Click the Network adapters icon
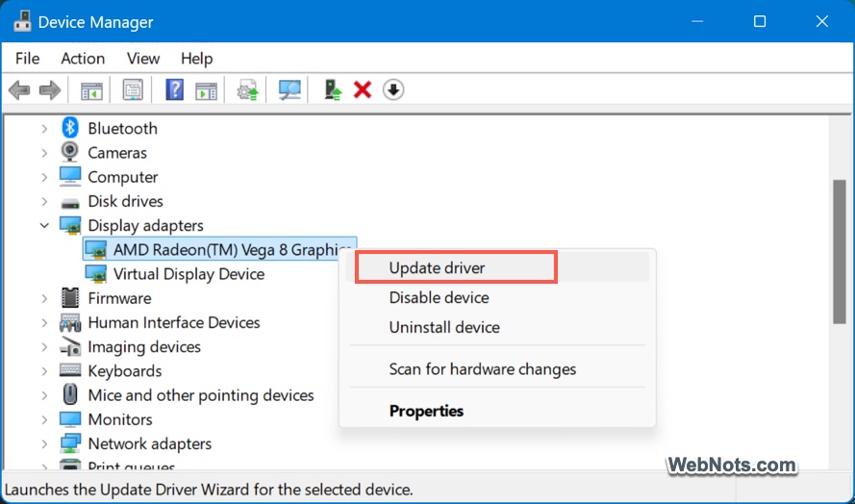 click(70, 443)
